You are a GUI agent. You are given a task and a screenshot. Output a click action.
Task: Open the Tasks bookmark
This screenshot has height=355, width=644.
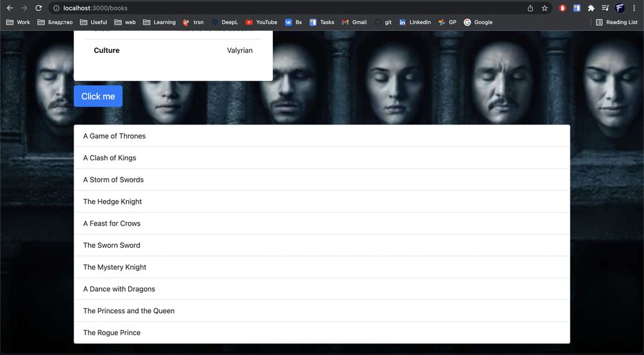322,22
